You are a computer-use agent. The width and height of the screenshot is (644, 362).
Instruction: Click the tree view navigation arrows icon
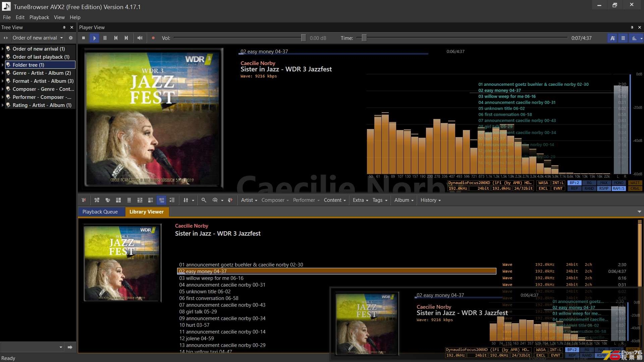point(6,38)
